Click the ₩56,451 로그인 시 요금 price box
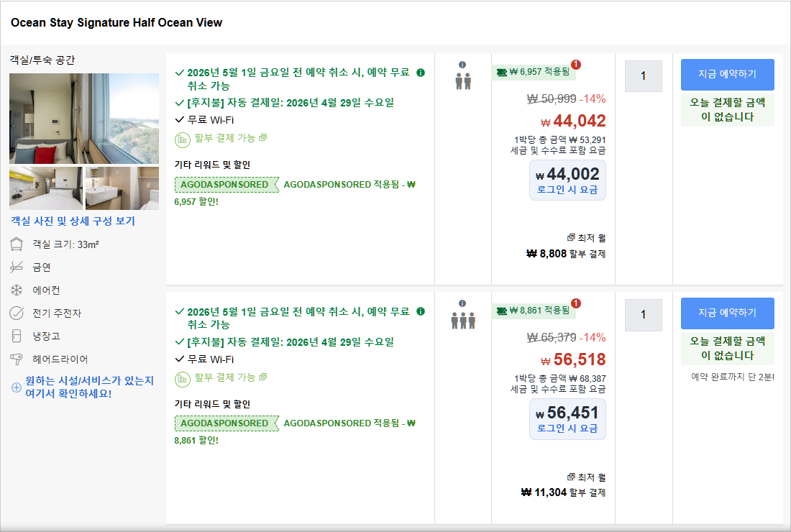This screenshot has width=791, height=532. (567, 419)
